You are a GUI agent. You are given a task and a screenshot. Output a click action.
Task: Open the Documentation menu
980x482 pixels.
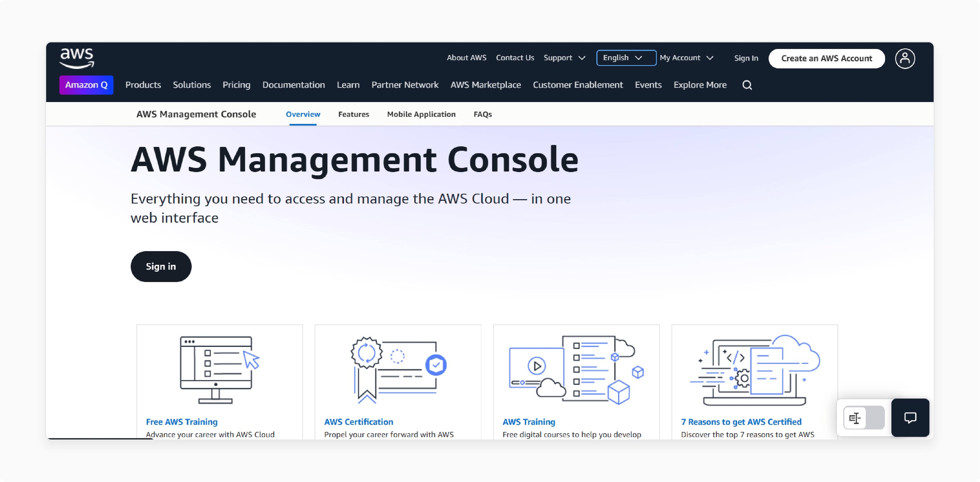[293, 85]
